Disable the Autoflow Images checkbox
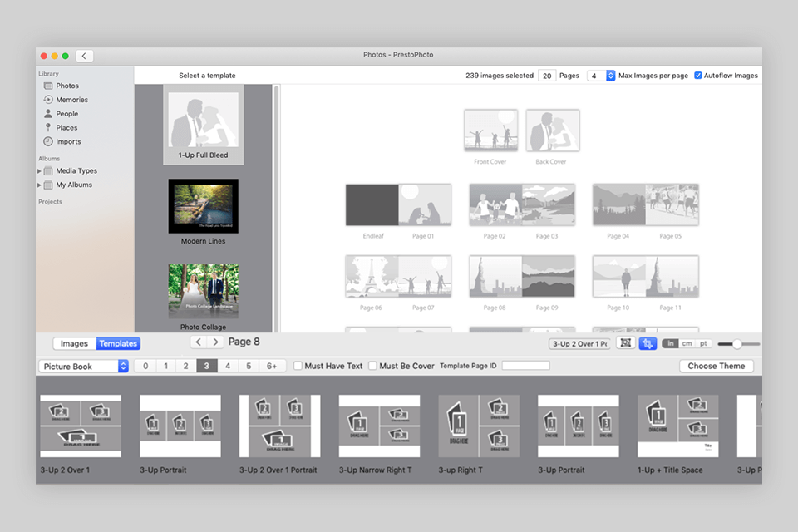 pos(698,76)
